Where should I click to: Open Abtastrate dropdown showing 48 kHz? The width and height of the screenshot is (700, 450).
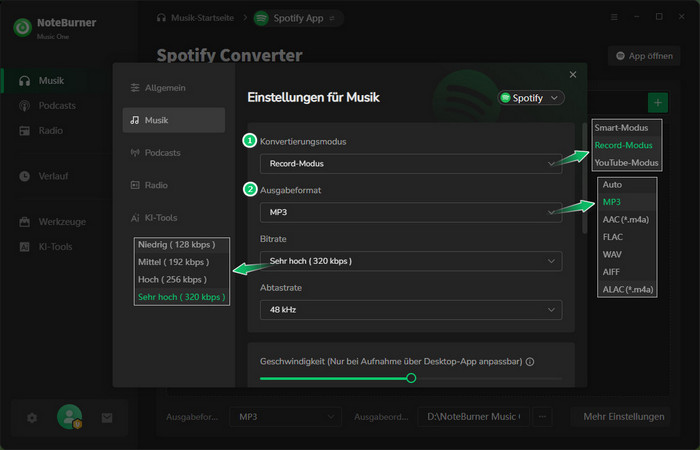pos(411,310)
